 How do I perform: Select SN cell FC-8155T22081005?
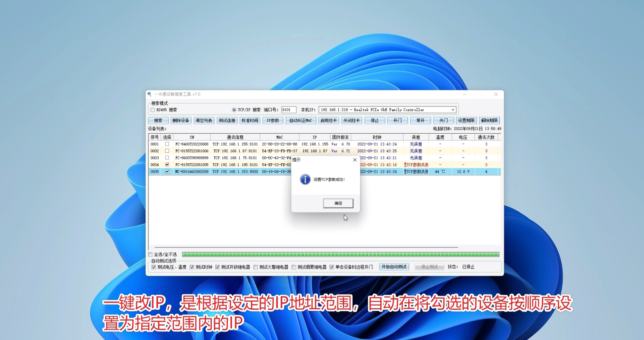click(192, 165)
